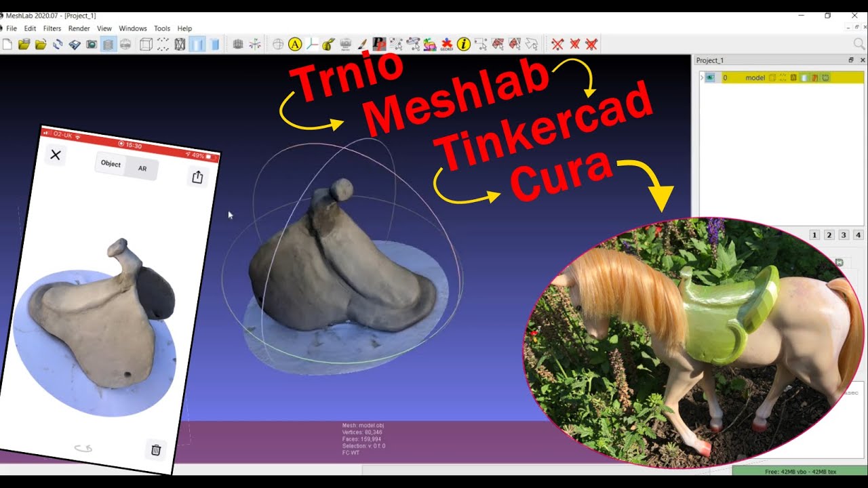Click the yellow info icon

point(464,45)
